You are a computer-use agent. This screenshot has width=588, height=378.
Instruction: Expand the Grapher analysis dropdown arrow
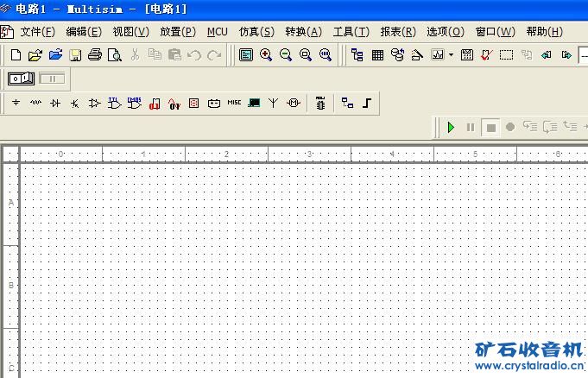(x=451, y=54)
